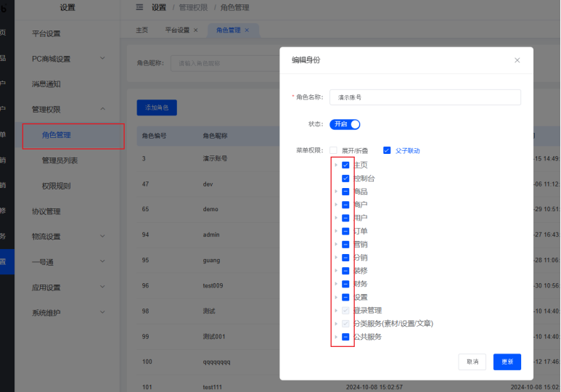561x392 pixels.
Task: Toggle the 设置 permission checkbox
Action: 345,297
